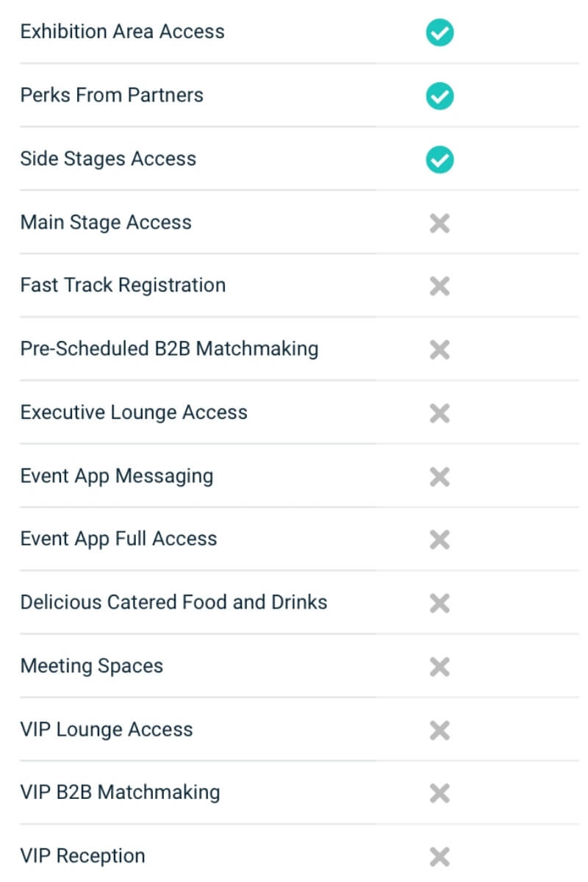Select the Exhibition Area Access label
588x882 pixels.
click(122, 32)
